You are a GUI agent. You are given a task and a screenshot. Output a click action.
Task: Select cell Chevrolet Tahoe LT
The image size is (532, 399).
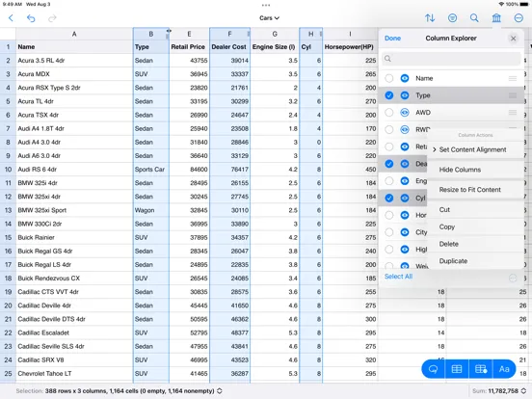74,374
